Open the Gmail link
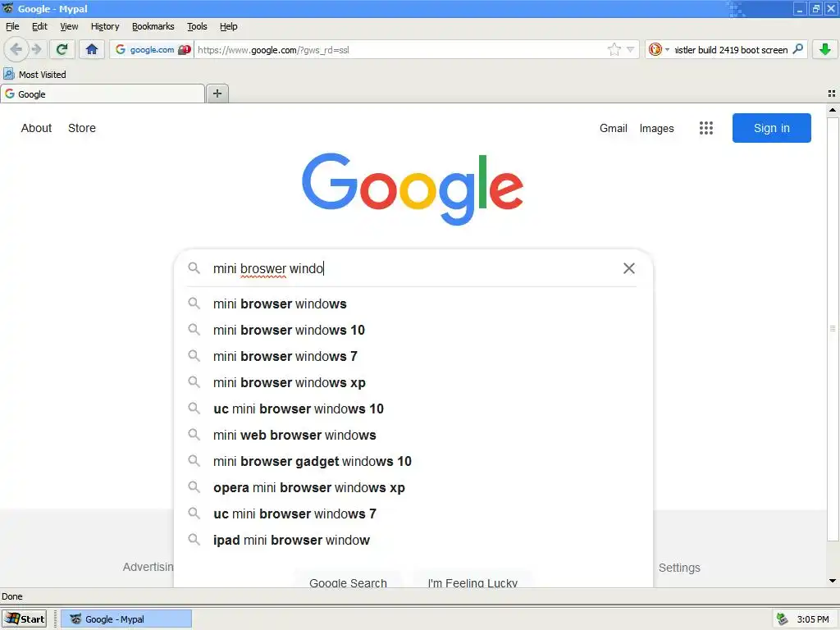 pyautogui.click(x=614, y=128)
